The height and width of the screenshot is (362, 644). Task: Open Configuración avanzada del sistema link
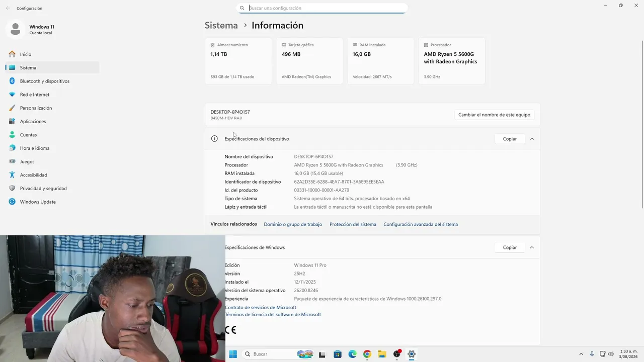click(x=421, y=224)
